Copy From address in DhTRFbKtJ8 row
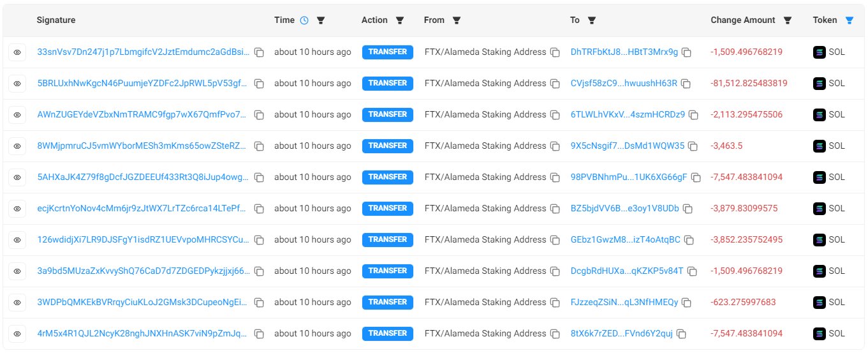The width and height of the screenshot is (868, 353). click(555, 52)
